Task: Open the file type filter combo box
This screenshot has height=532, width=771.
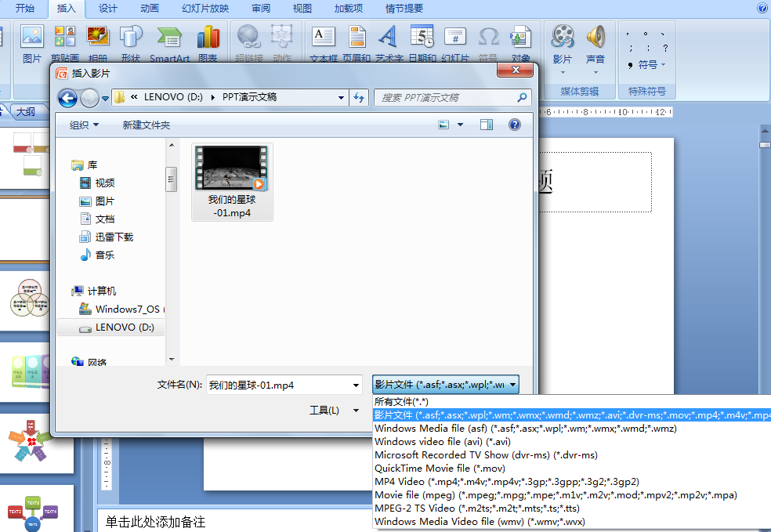Action: click(x=446, y=385)
